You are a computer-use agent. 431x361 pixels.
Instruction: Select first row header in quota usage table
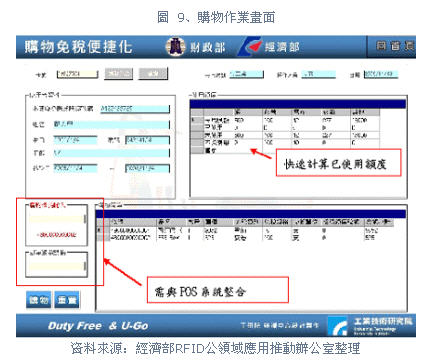197,120
